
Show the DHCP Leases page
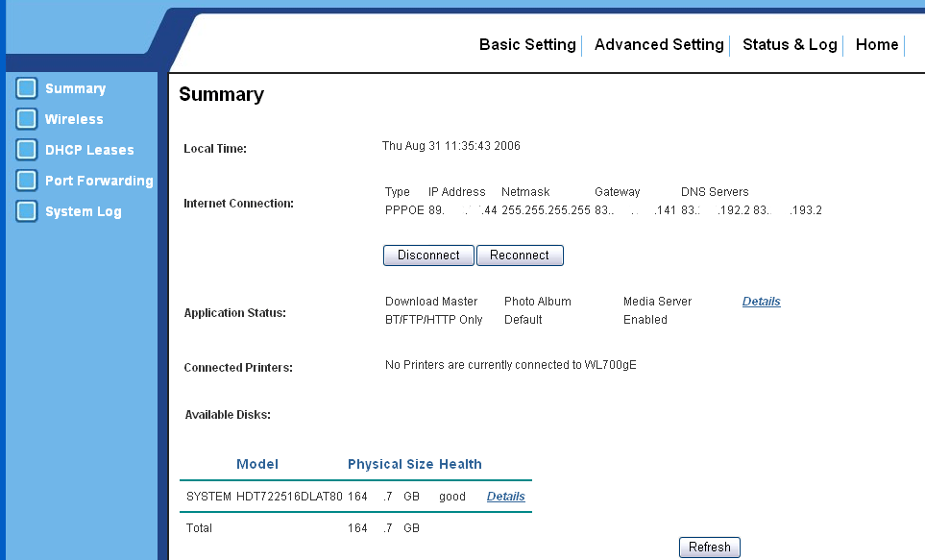89,150
